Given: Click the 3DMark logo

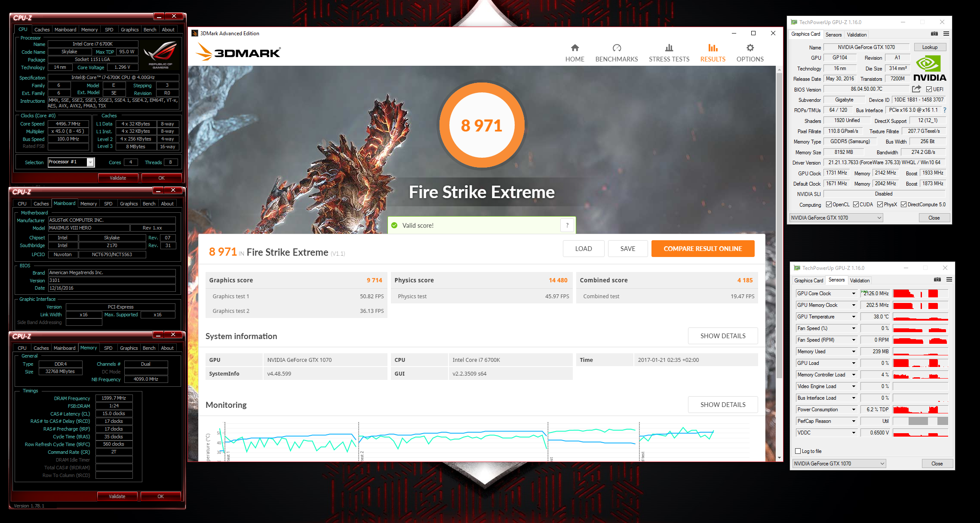Looking at the screenshot, I should 238,52.
